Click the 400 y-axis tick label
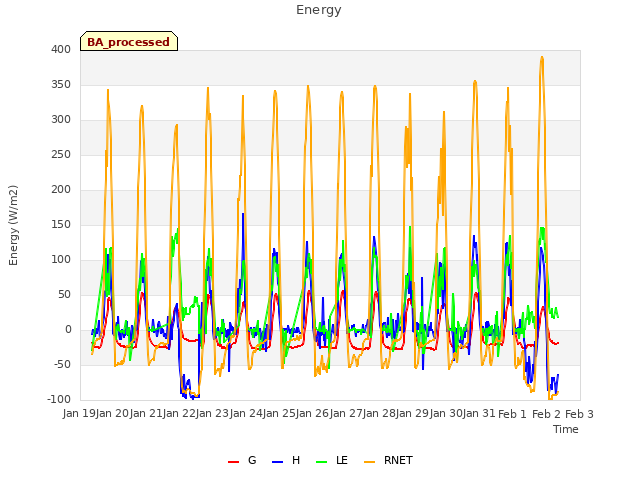Screen dimensions: 640x480 (61, 49)
